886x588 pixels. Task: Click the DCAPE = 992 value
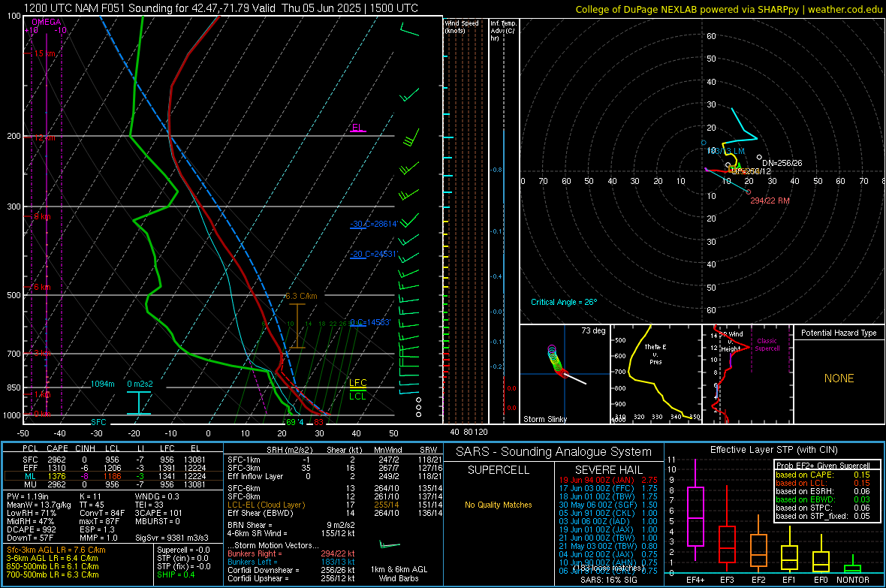coord(32,529)
